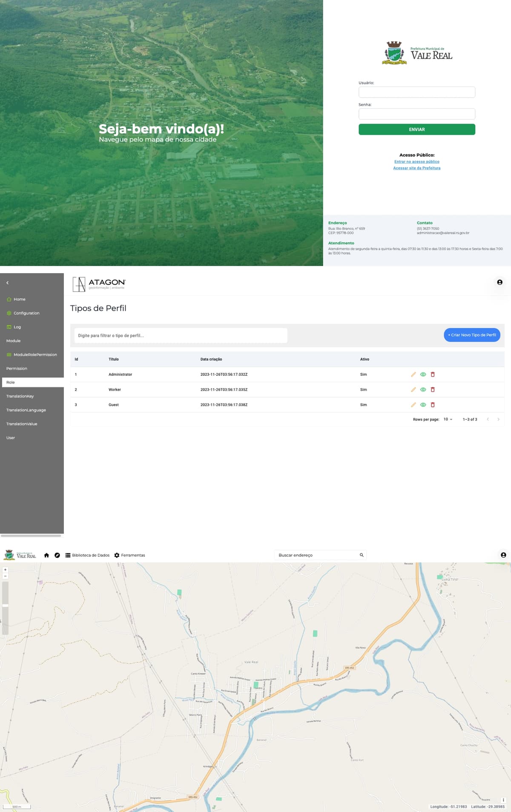Screen dimensions: 511x812
Task: View the Administrator role with eye icon
Action: point(423,374)
